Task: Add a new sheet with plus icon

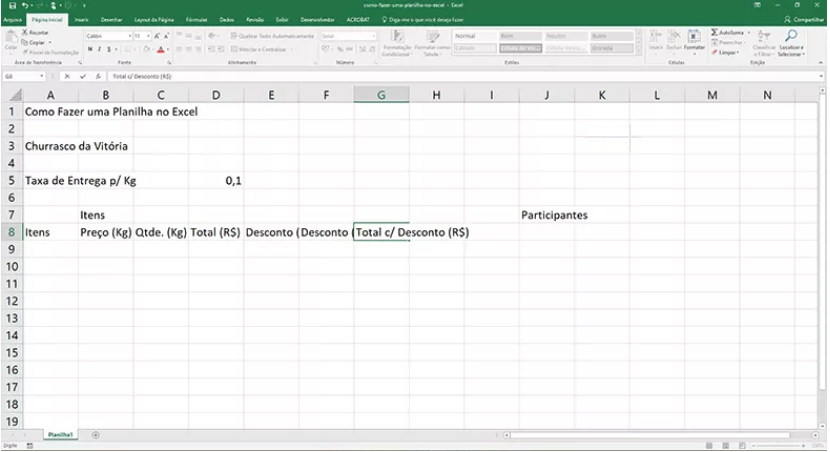Action: (96, 435)
